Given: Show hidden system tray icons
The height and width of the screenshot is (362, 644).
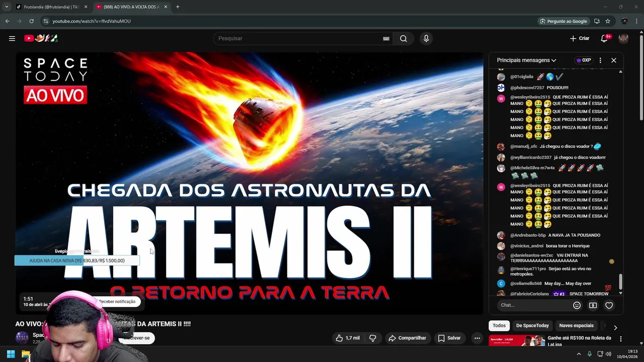Looking at the screenshot, I should tap(579, 354).
